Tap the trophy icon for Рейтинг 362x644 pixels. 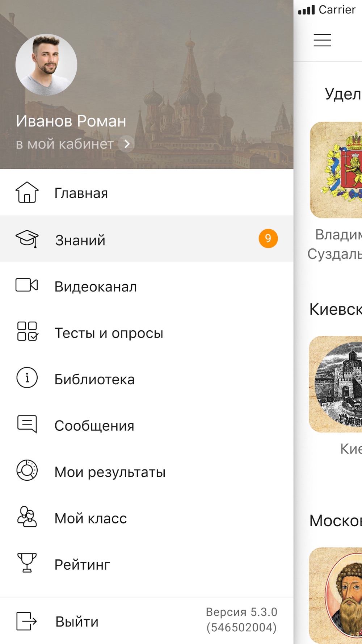tap(27, 563)
